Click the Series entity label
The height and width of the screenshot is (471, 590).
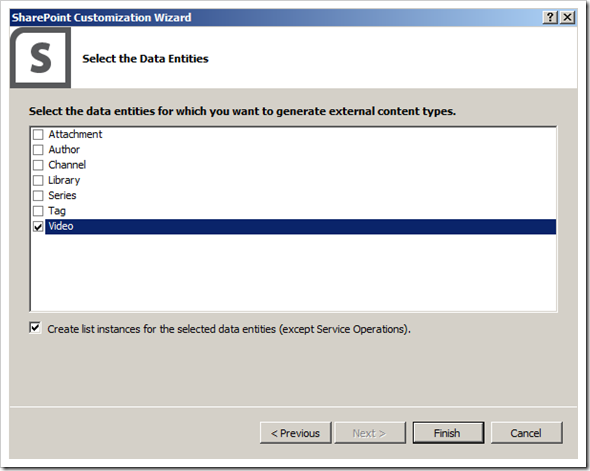click(62, 196)
